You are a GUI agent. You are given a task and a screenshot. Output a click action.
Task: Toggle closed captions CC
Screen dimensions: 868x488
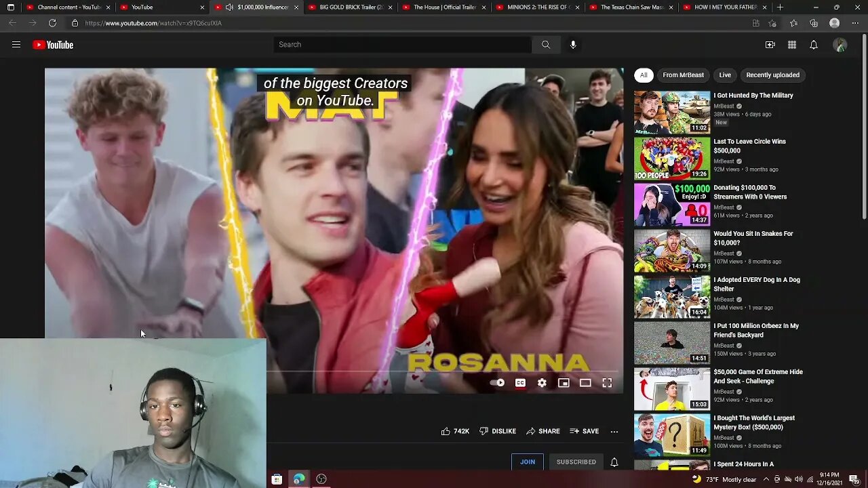coord(520,383)
